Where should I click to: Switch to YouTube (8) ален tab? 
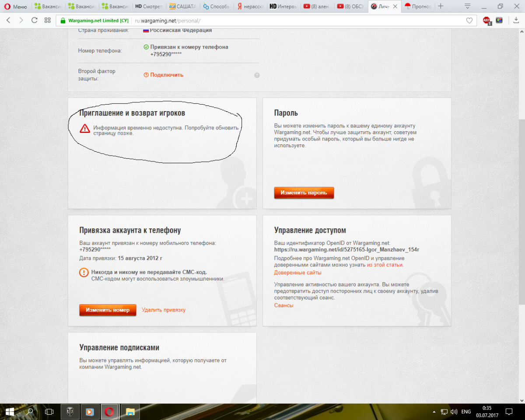317,7
